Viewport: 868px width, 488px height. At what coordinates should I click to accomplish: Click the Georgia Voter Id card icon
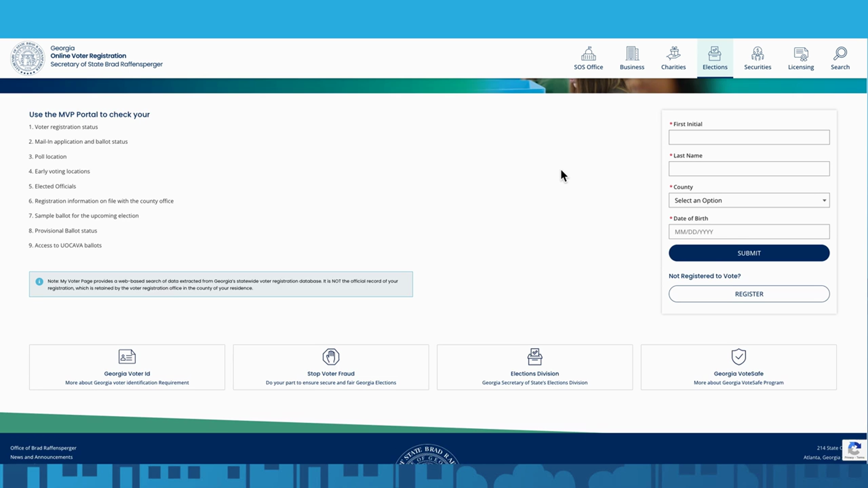[x=127, y=357]
